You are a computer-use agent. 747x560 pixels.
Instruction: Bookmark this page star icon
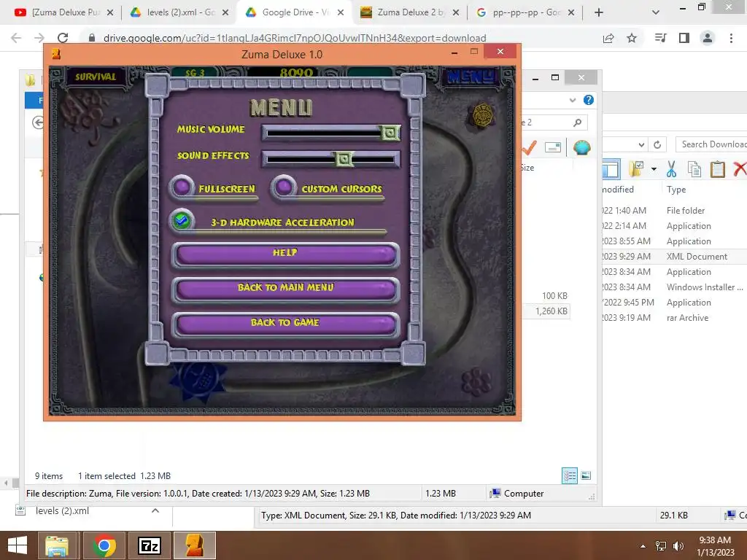point(632,38)
